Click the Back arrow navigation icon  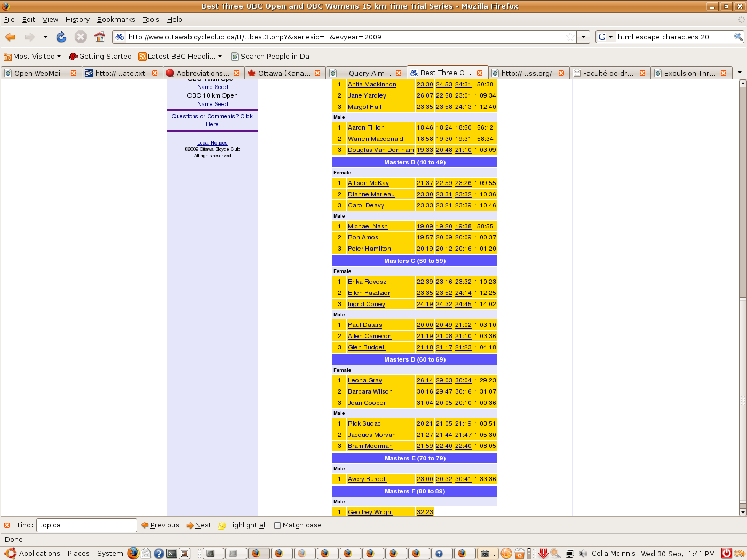[11, 37]
